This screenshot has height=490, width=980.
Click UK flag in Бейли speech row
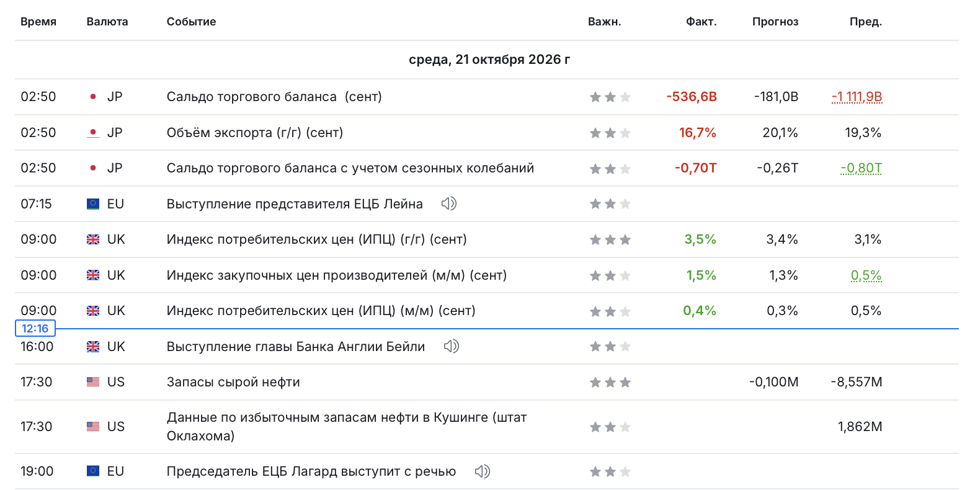(x=93, y=347)
